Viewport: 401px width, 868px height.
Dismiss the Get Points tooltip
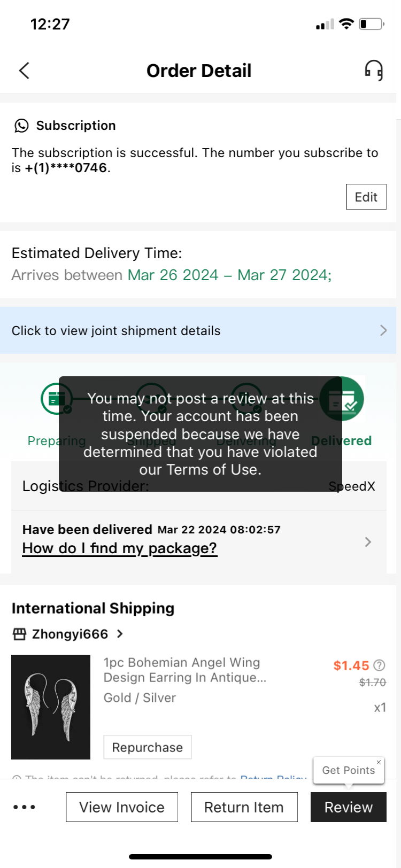[379, 762]
